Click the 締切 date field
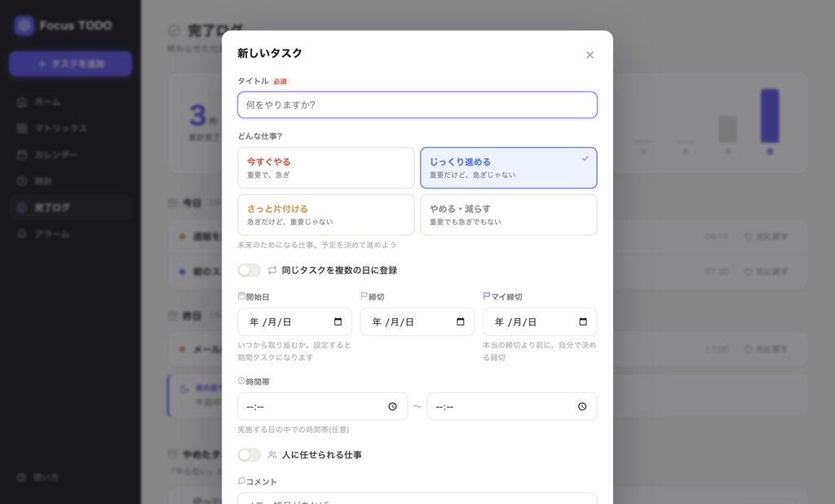The height and width of the screenshot is (504, 835). tap(417, 322)
